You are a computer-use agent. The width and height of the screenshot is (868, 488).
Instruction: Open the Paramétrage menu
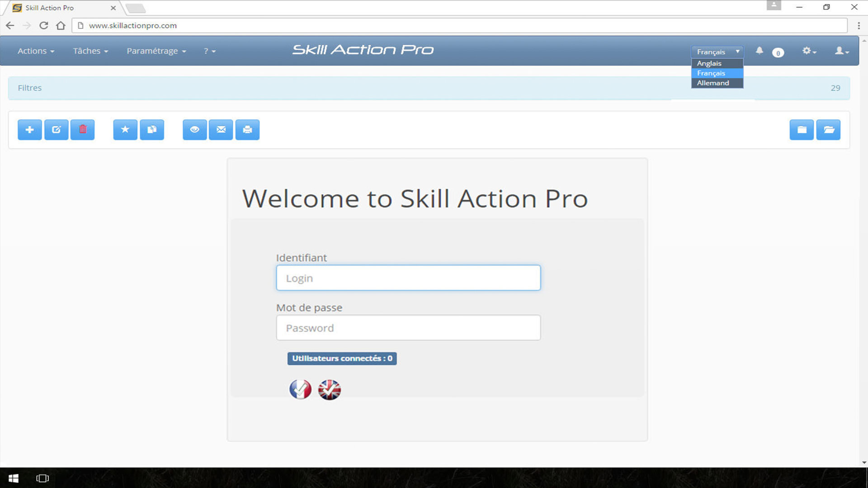point(156,51)
